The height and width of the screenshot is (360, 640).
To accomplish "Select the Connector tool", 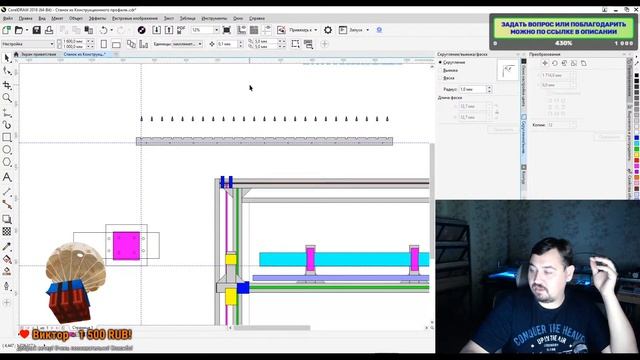I will tap(7, 204).
